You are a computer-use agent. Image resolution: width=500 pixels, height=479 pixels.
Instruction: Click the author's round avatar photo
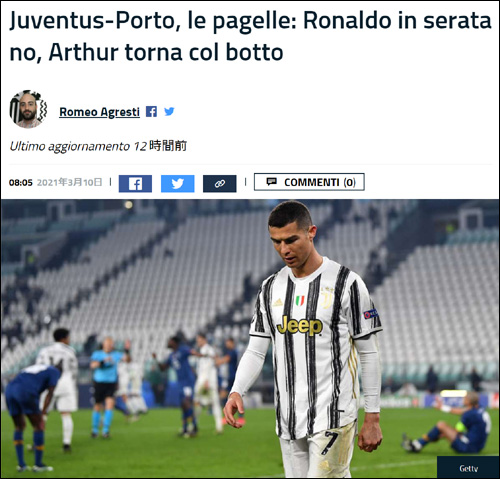click(28, 109)
